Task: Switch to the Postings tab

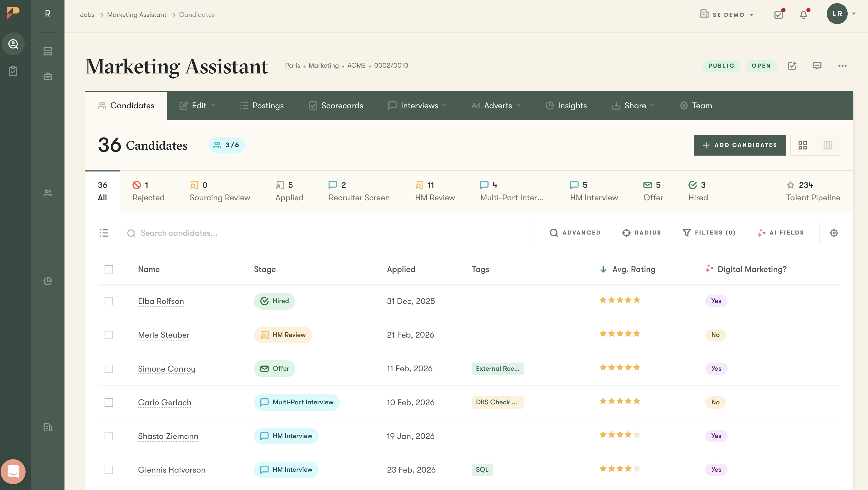Action: pos(261,106)
